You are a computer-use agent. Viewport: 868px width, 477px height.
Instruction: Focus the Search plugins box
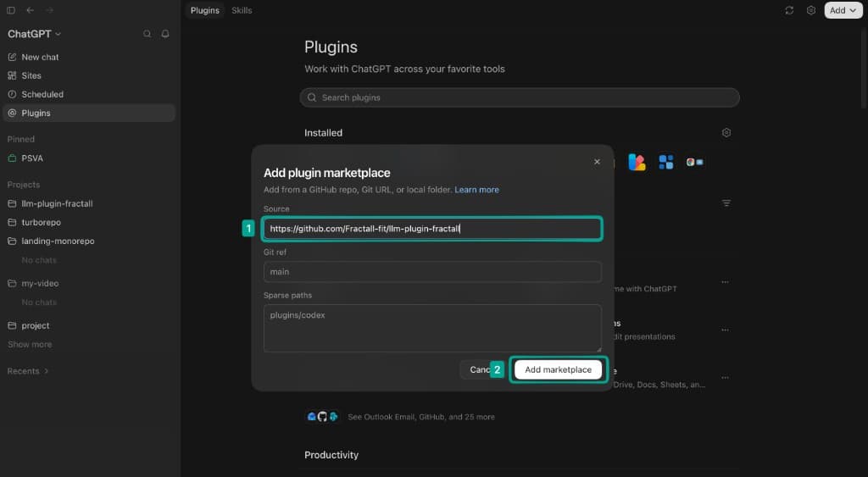click(x=520, y=97)
